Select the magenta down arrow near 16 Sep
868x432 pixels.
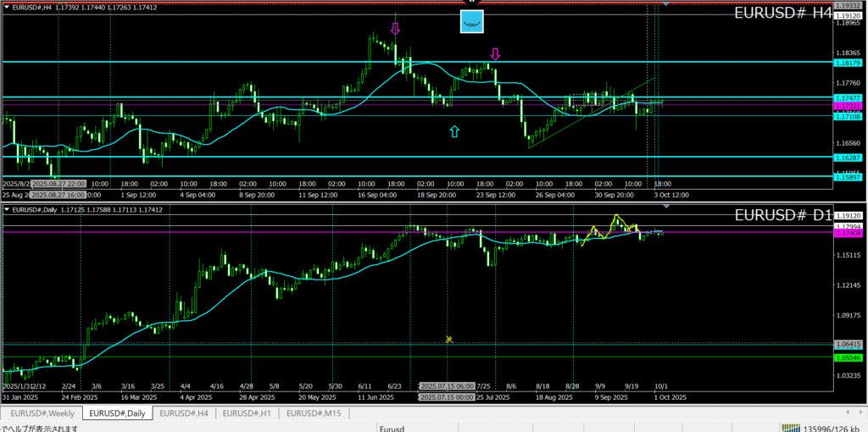point(395,29)
